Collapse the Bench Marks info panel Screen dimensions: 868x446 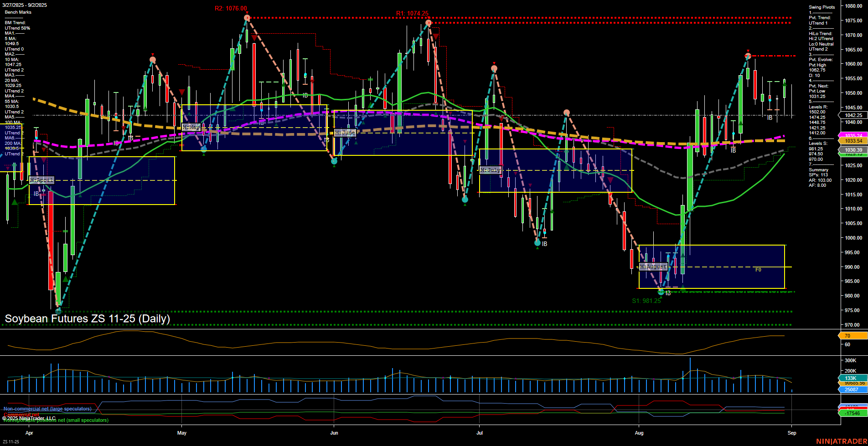point(18,12)
